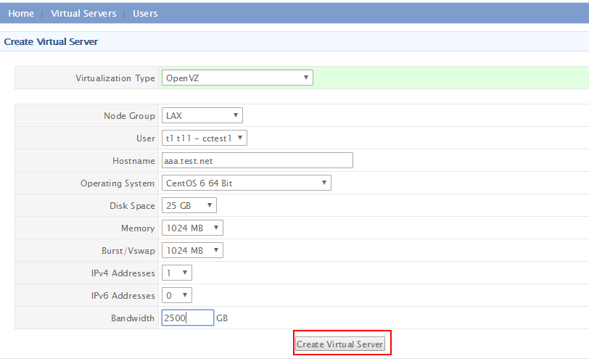Expand the Virtualization Type dropdown showing OpenVZ
The height and width of the screenshot is (364, 589).
tap(237, 78)
